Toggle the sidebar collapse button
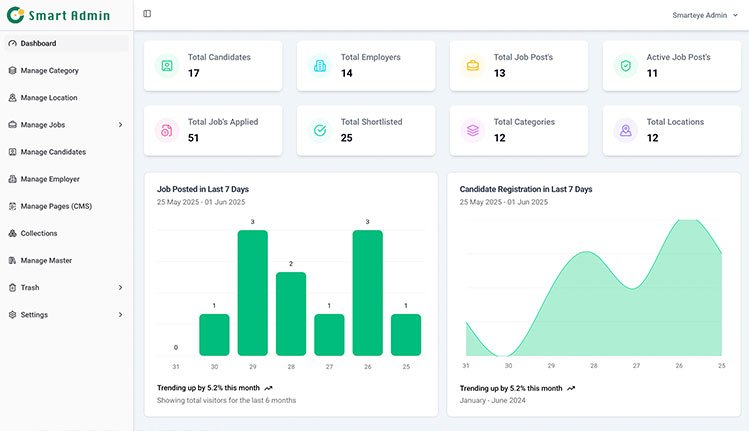This screenshot has width=749, height=431. [147, 14]
